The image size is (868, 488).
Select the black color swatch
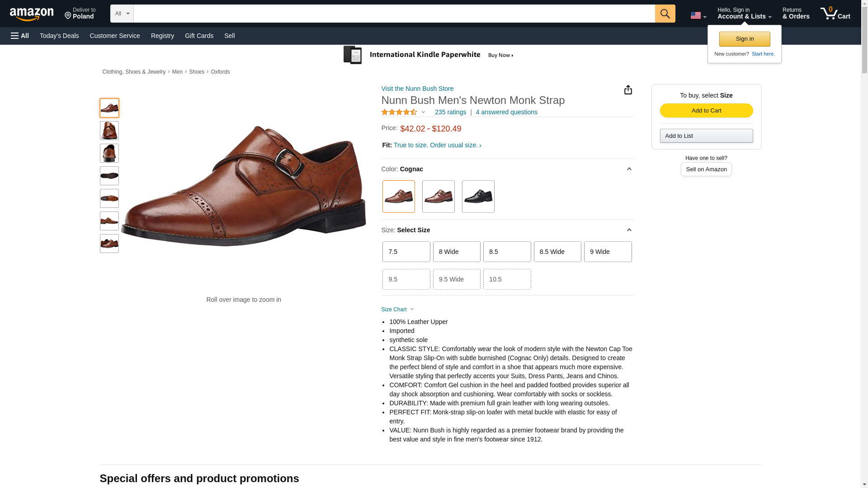[x=478, y=197]
